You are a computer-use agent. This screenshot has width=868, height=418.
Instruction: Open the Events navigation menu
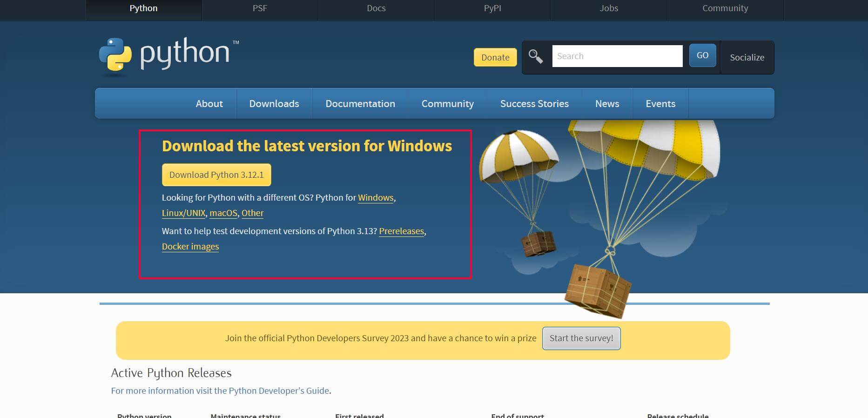(660, 103)
